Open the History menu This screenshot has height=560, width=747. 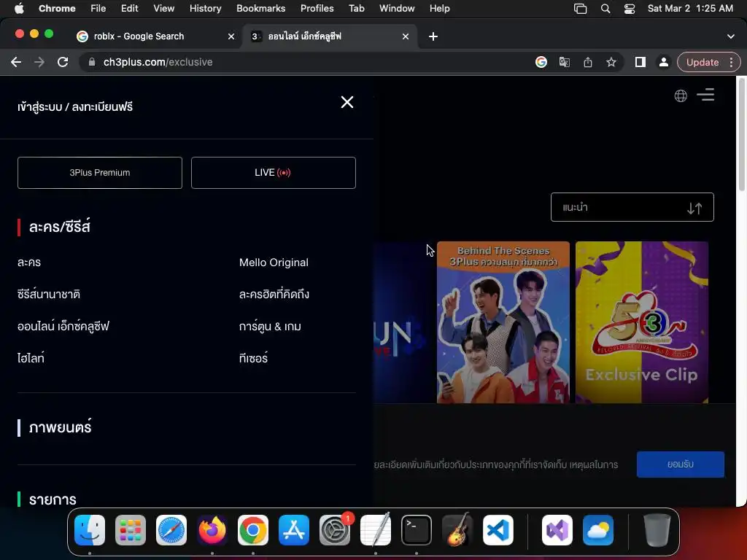click(205, 8)
